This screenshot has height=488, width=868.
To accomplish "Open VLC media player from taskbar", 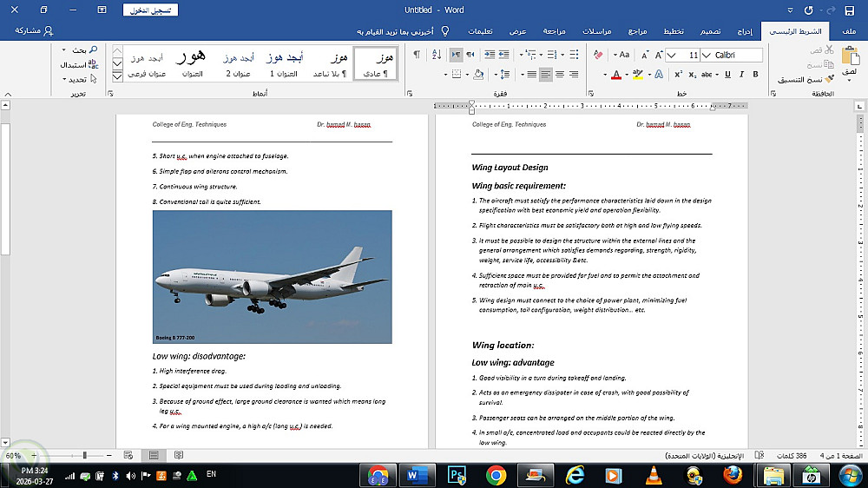I will (x=654, y=475).
